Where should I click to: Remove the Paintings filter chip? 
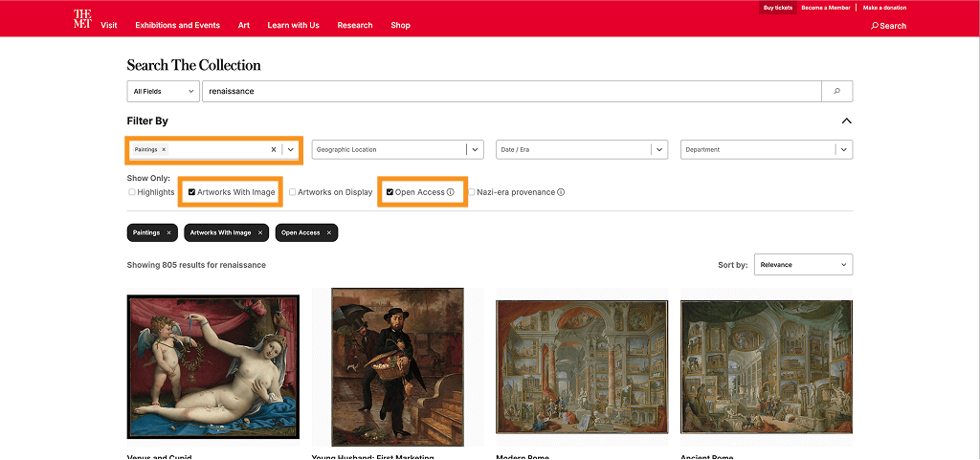click(x=168, y=232)
